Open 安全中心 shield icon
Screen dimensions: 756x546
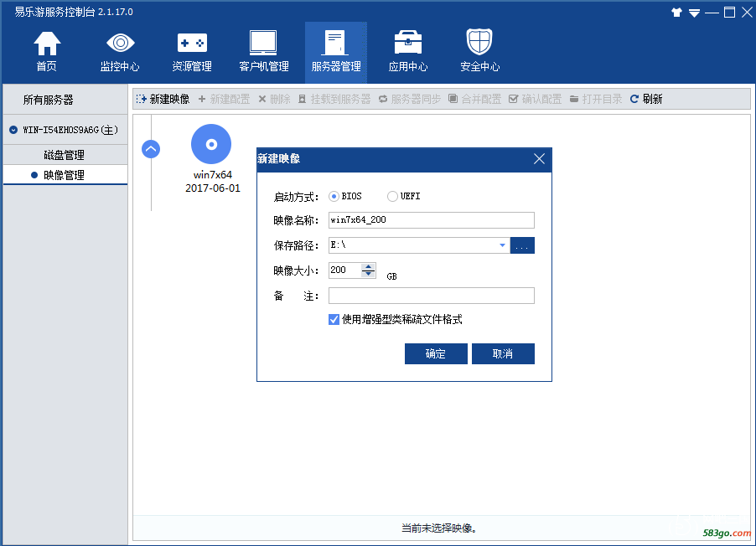(x=479, y=44)
